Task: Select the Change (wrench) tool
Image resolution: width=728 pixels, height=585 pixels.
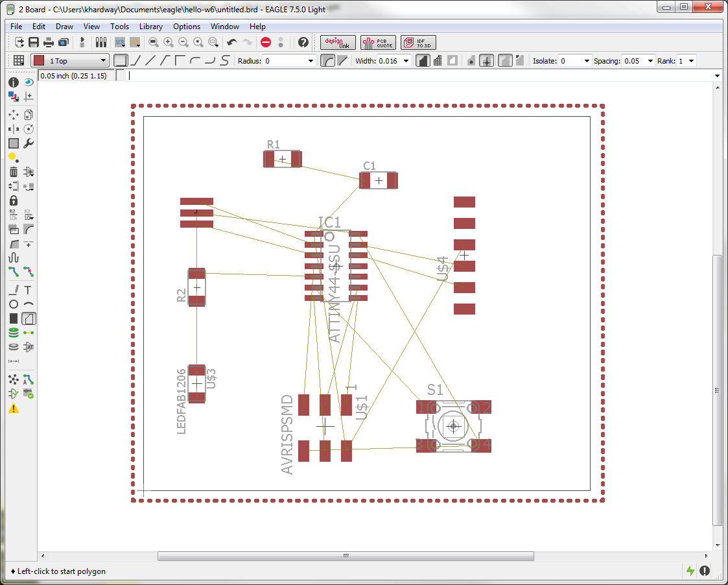Action: pos(29,143)
